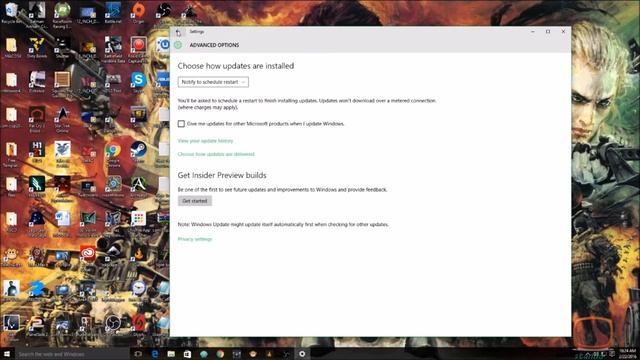The image size is (640, 360).
Task: Open 'View your update history' link
Action: click(205, 141)
